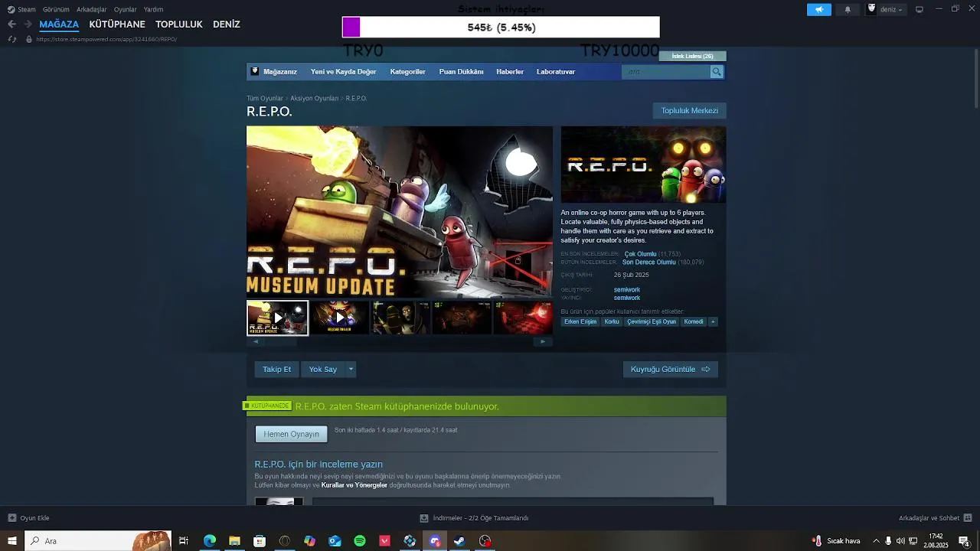
Task: Open semiwork publisher link
Action: 626,298
